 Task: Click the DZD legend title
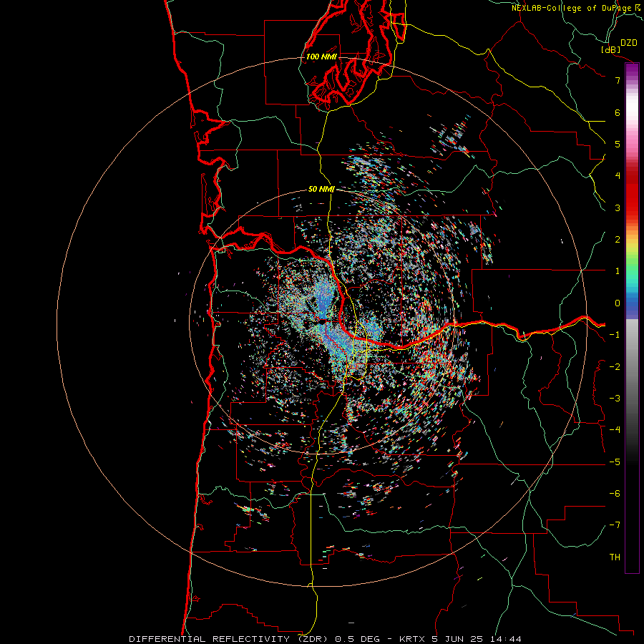(x=629, y=43)
